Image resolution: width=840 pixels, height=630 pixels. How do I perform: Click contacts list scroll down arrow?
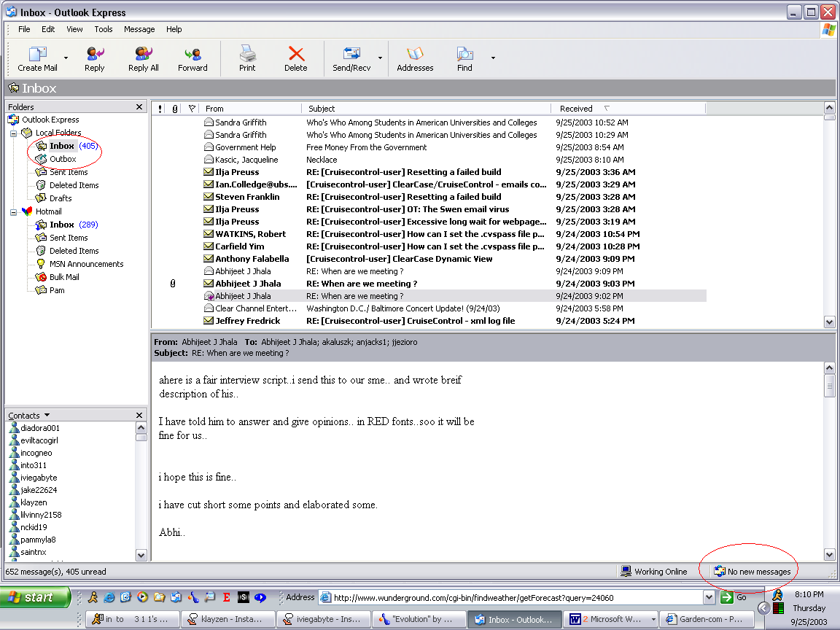pyautogui.click(x=141, y=555)
